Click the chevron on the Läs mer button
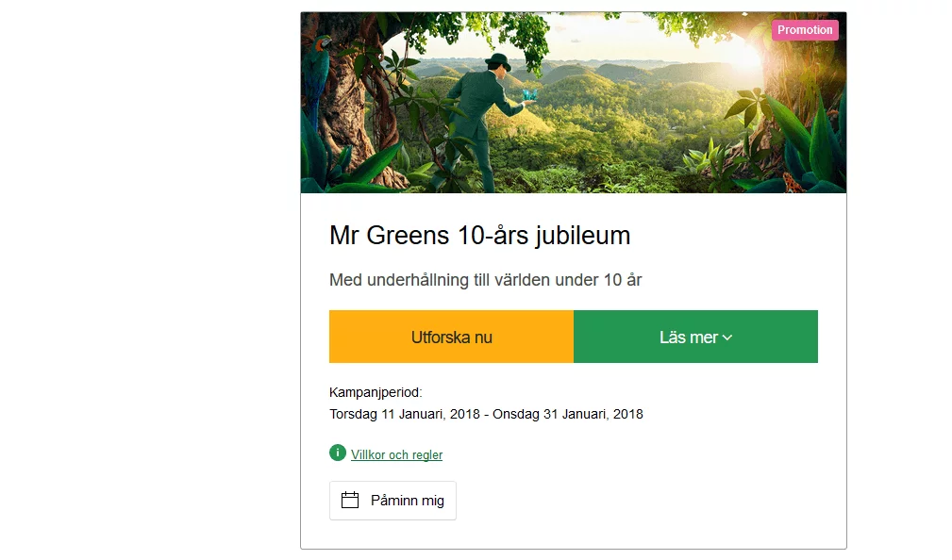This screenshot has height=560, width=952. (x=727, y=337)
